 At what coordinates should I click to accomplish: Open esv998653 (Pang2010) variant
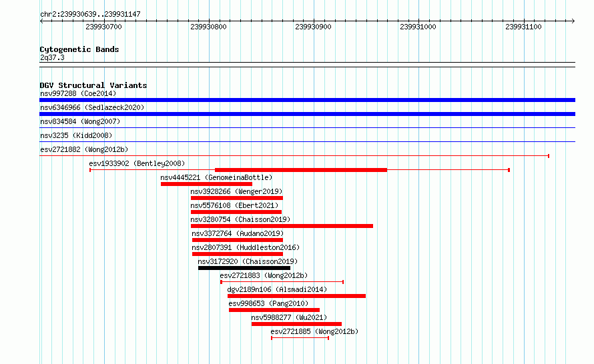tap(268, 303)
